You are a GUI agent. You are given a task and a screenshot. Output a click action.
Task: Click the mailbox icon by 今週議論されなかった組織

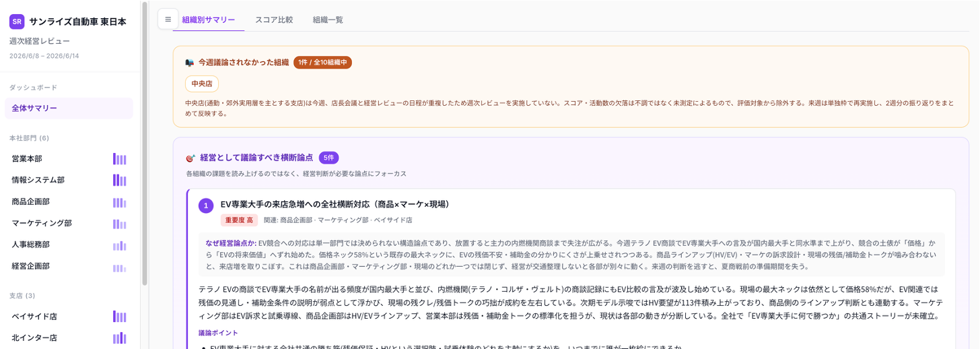pos(190,63)
